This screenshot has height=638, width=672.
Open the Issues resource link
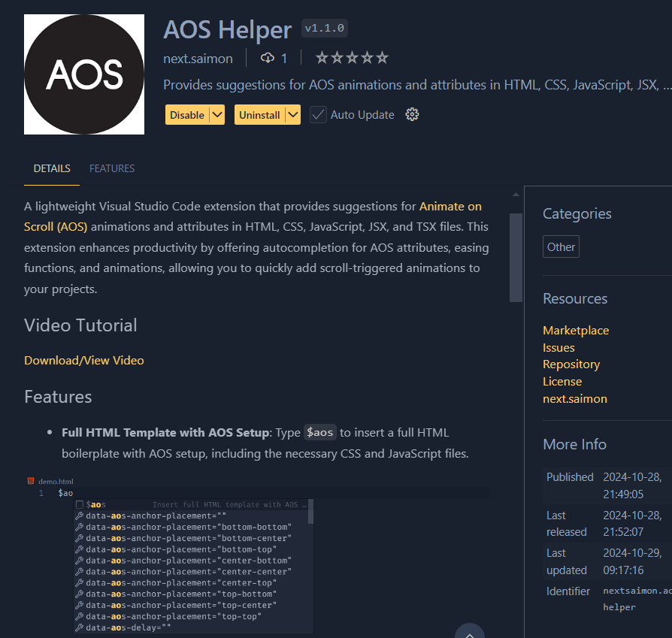pyautogui.click(x=558, y=348)
